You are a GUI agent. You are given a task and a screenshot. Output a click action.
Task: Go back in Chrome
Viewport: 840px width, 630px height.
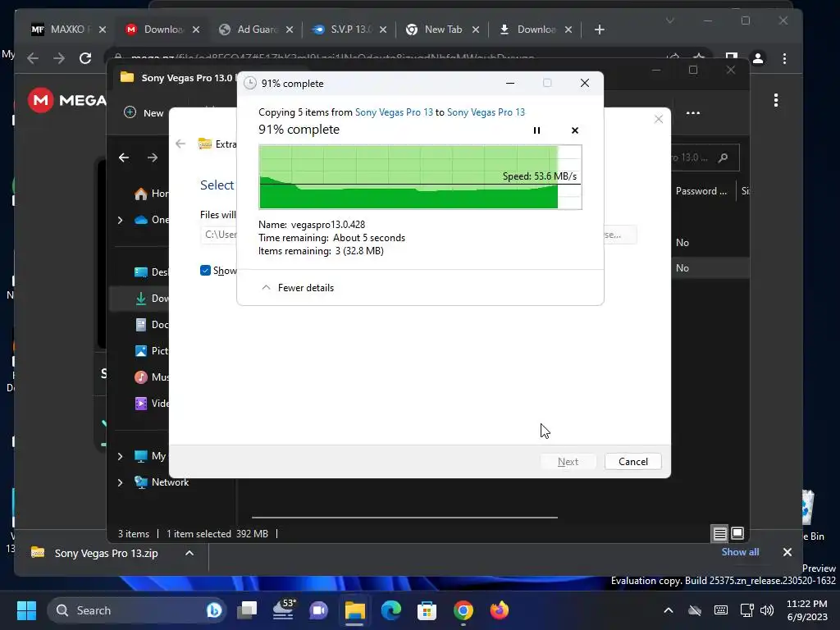point(33,58)
